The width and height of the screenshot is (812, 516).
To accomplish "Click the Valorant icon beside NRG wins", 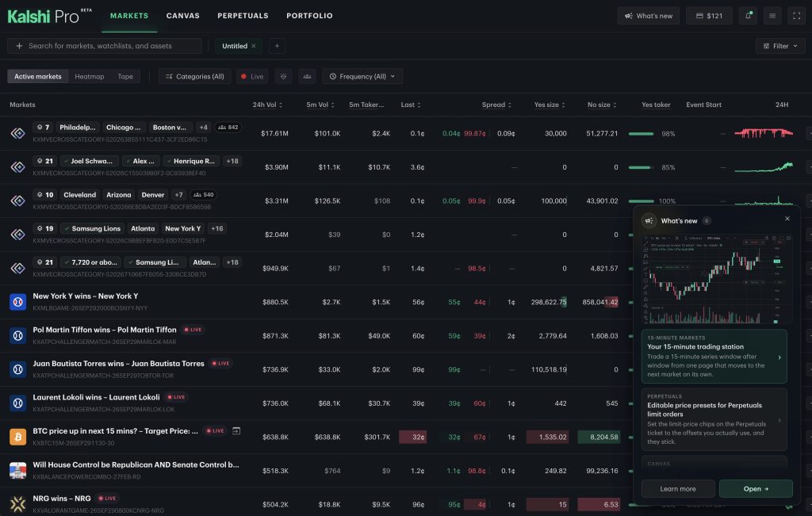I will click(x=18, y=504).
